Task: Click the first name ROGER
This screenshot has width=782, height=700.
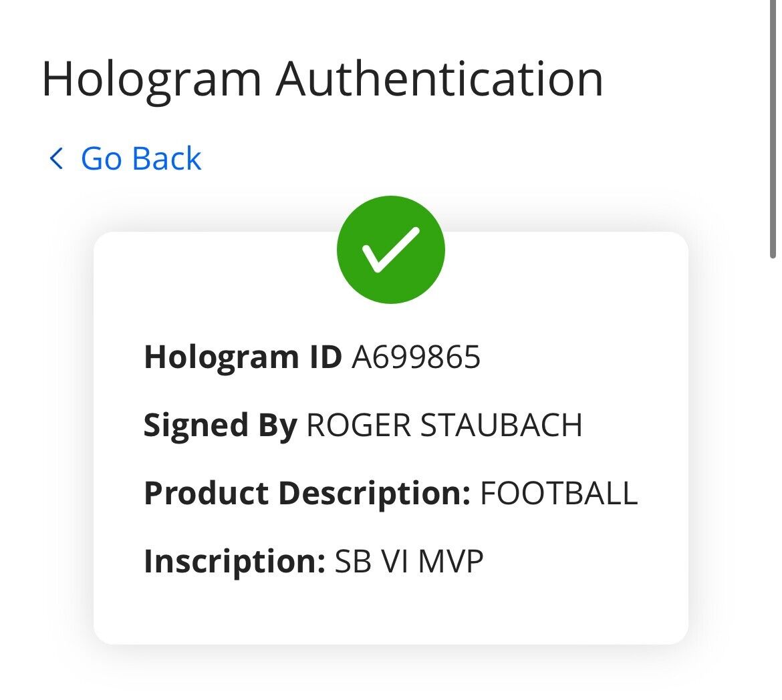Action: (358, 425)
